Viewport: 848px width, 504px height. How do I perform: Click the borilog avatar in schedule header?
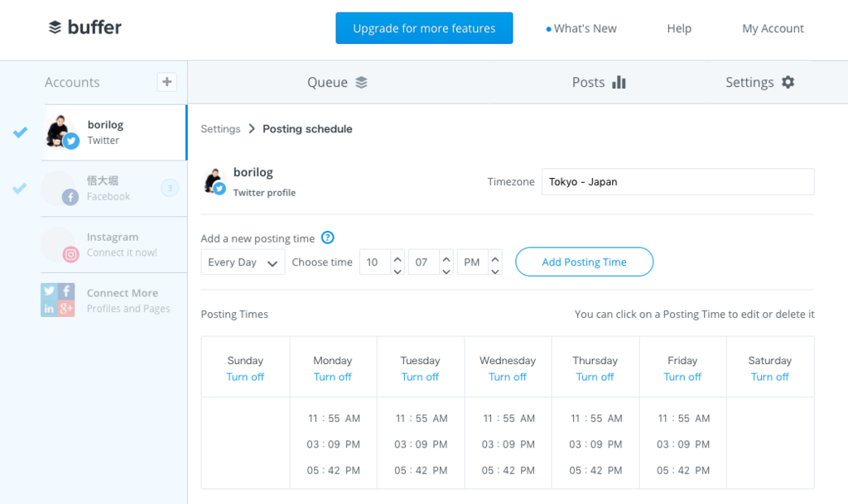click(x=214, y=181)
